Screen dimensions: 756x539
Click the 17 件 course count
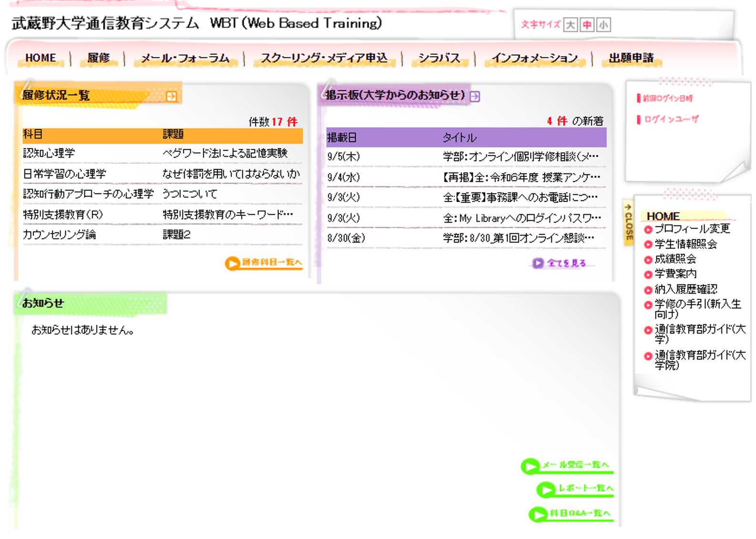pos(285,122)
